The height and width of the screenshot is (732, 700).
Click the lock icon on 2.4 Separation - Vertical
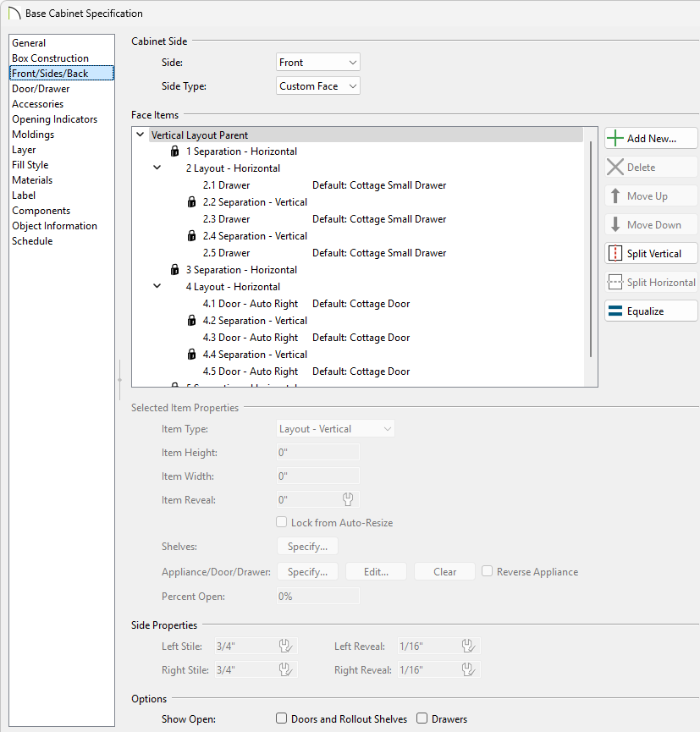[x=191, y=236]
